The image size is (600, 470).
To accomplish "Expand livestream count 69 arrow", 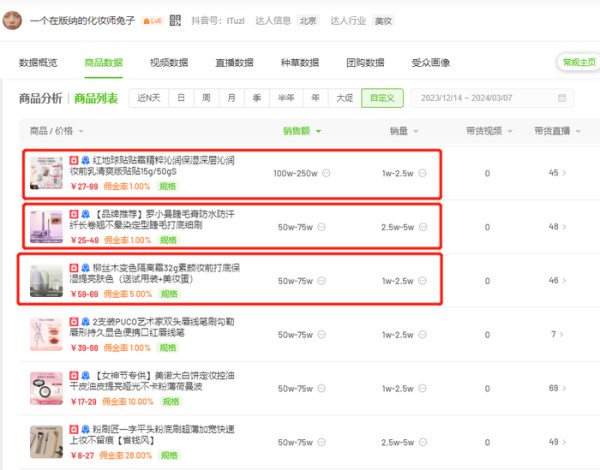I will pos(564,388).
